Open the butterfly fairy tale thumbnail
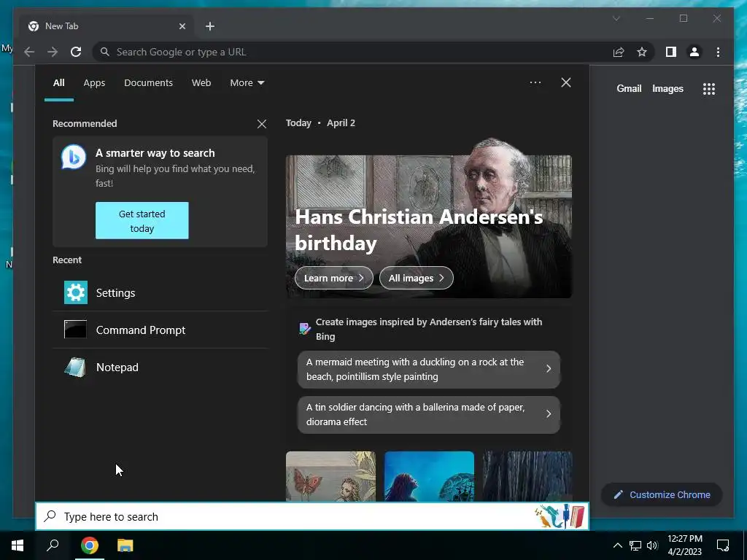 (x=330, y=476)
